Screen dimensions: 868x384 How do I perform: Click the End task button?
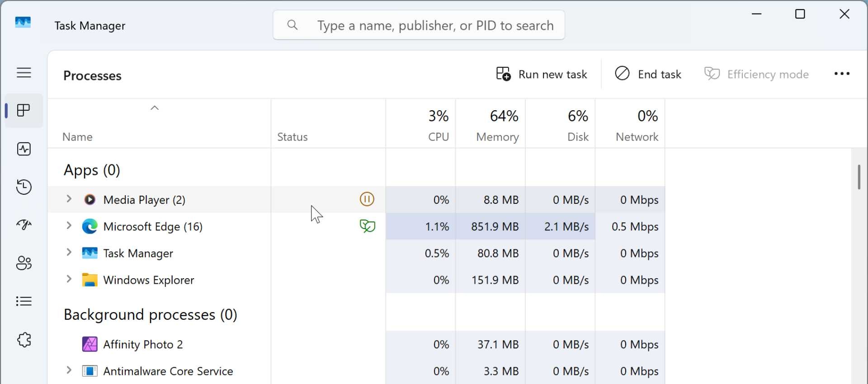pos(648,74)
